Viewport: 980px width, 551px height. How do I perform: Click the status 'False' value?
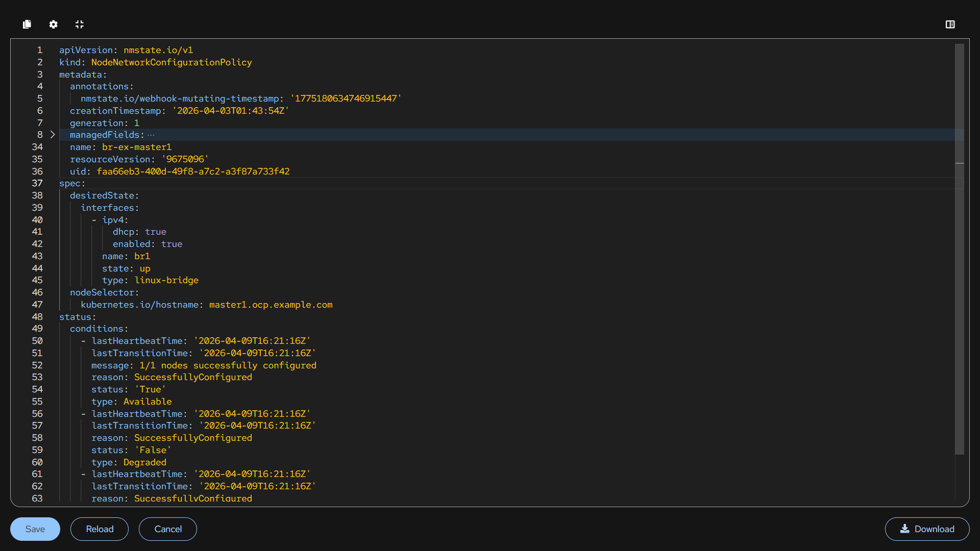click(x=153, y=450)
